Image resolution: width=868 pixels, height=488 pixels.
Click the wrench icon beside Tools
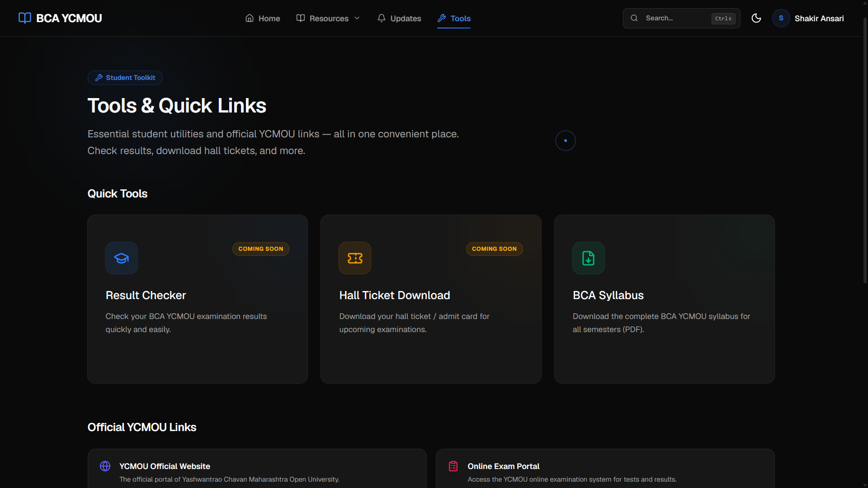click(x=442, y=18)
